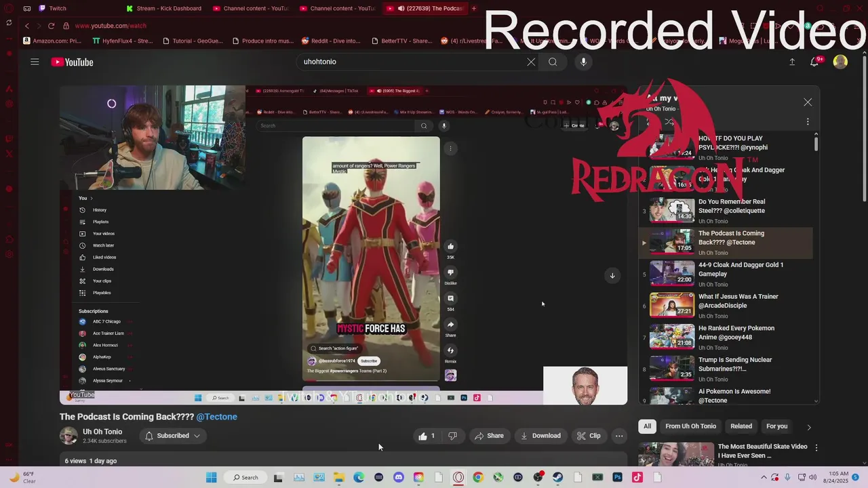Go back in browser history
This screenshot has height=488, width=868.
[x=26, y=26]
